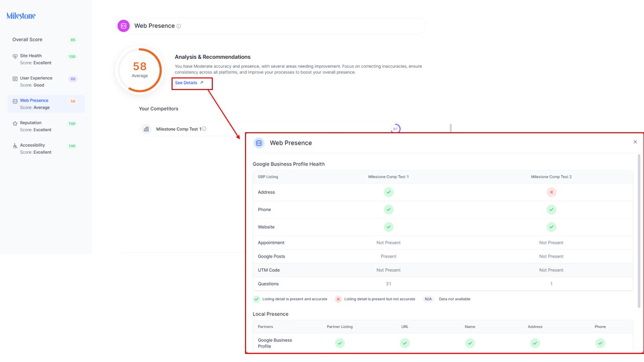
Task: Click Google Business Profile's Address checkmark
Action: 535,343
